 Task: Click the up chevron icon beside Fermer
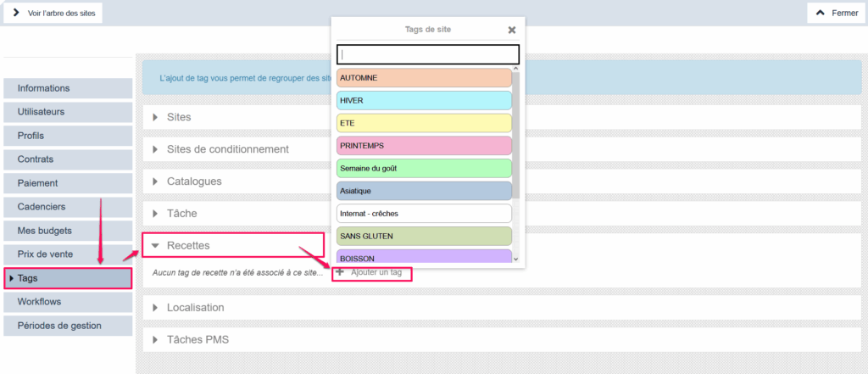[820, 13]
